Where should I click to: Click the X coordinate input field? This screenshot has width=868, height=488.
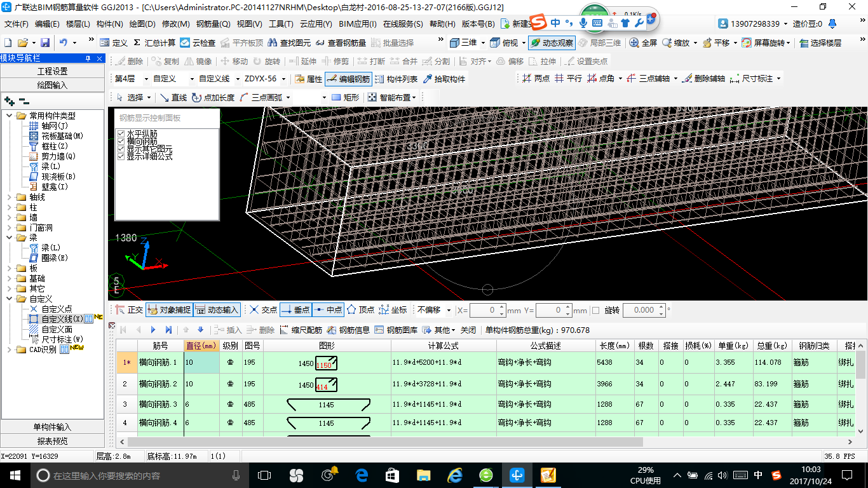pyautogui.click(x=487, y=310)
